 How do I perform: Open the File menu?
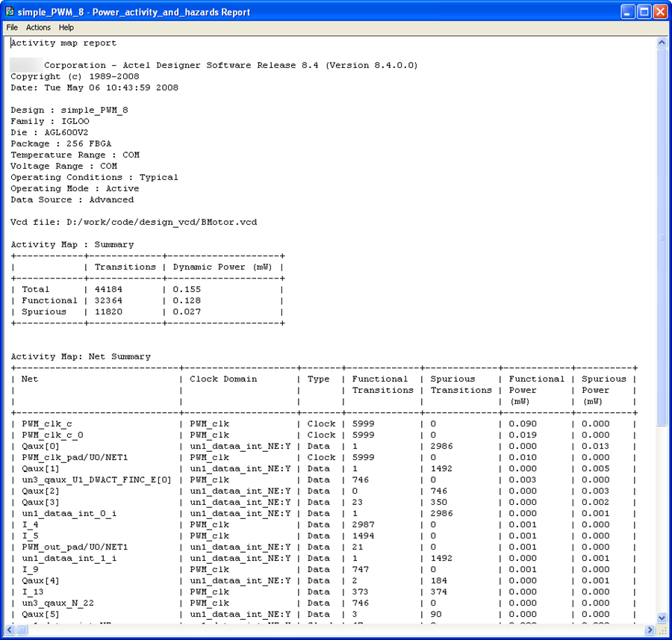tap(12, 28)
